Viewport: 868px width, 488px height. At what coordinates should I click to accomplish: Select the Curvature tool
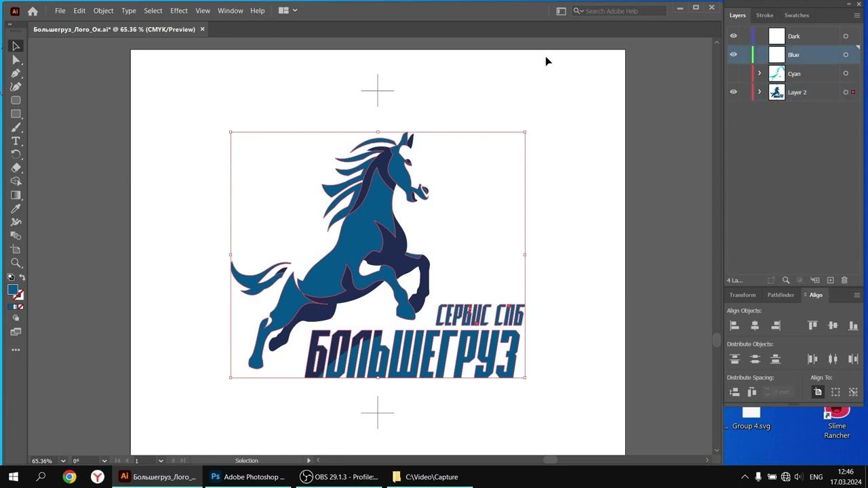coord(16,87)
